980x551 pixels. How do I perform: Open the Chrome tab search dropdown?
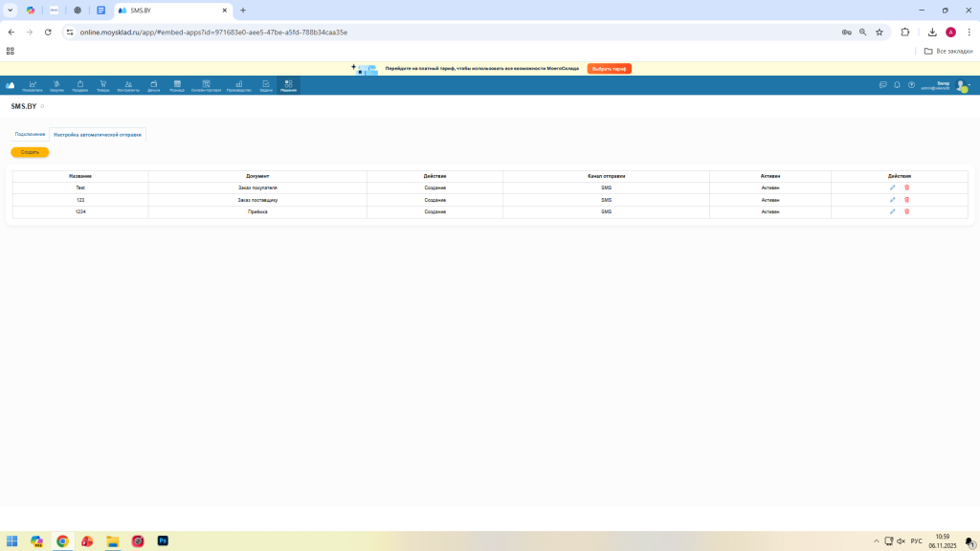point(10,10)
